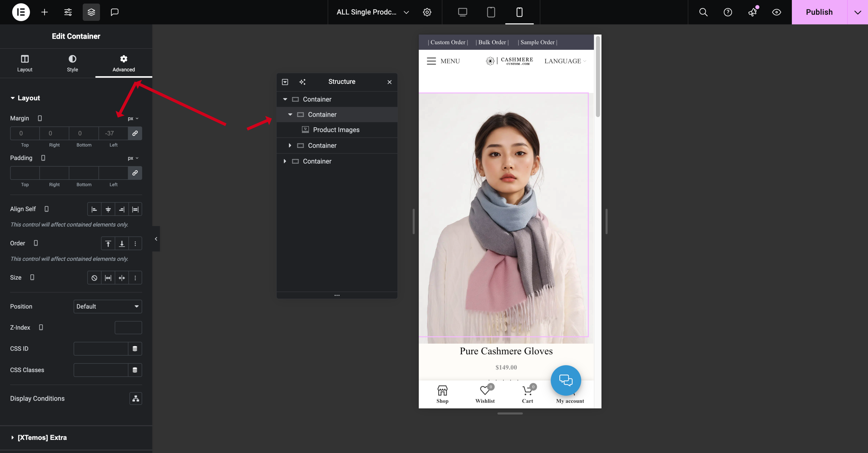Preview changes with eye icon
The height and width of the screenshot is (453, 868).
point(777,12)
